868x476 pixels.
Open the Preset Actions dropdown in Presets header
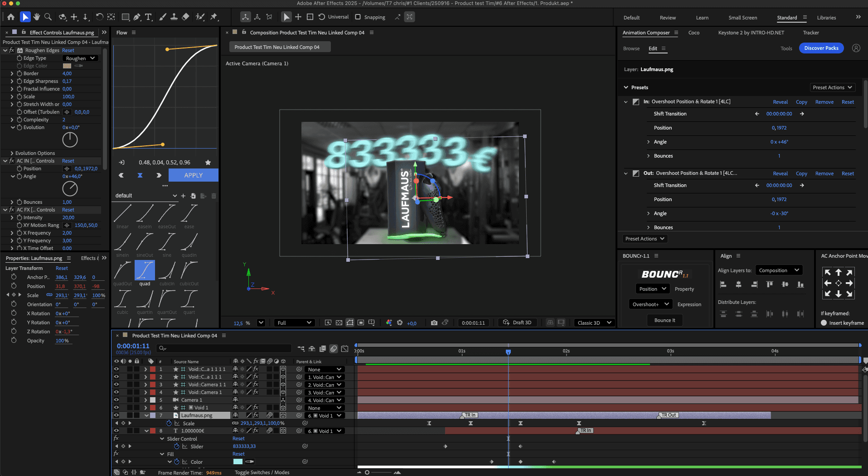point(832,87)
